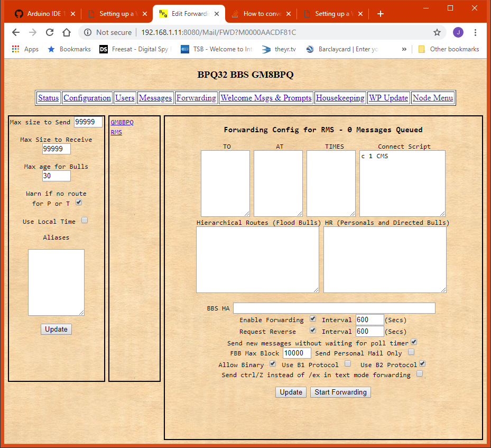Bookmark this page with star icon
Image resolution: width=491 pixels, height=448 pixels.
(x=437, y=32)
